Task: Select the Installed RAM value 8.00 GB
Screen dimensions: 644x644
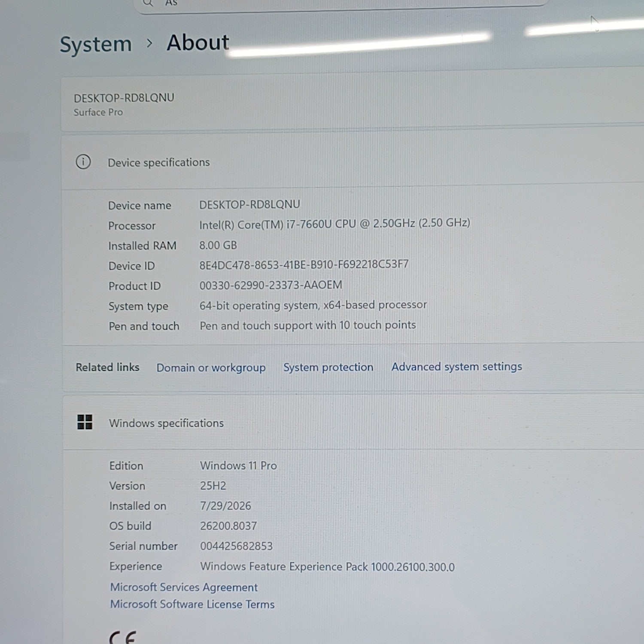Action: coord(218,245)
